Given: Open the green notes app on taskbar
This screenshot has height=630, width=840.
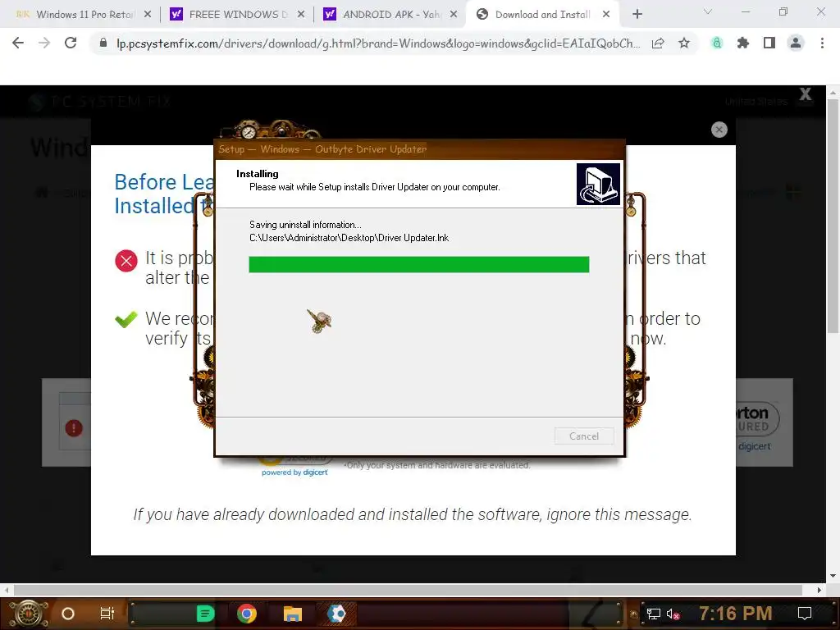Looking at the screenshot, I should (205, 614).
